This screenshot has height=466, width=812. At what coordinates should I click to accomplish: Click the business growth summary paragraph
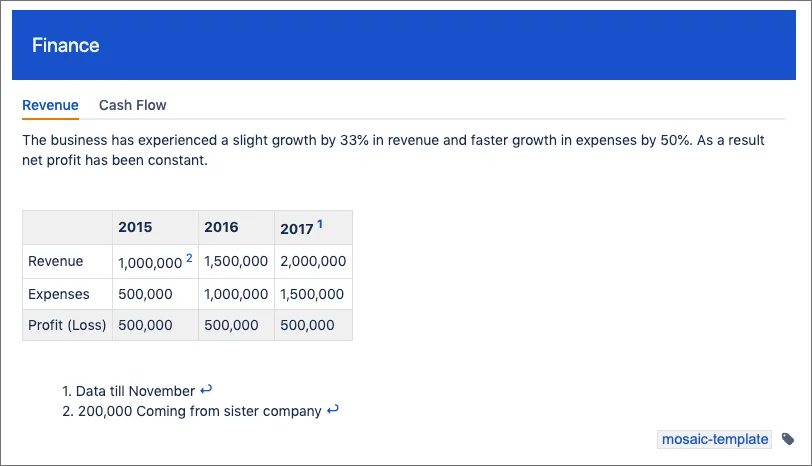393,150
